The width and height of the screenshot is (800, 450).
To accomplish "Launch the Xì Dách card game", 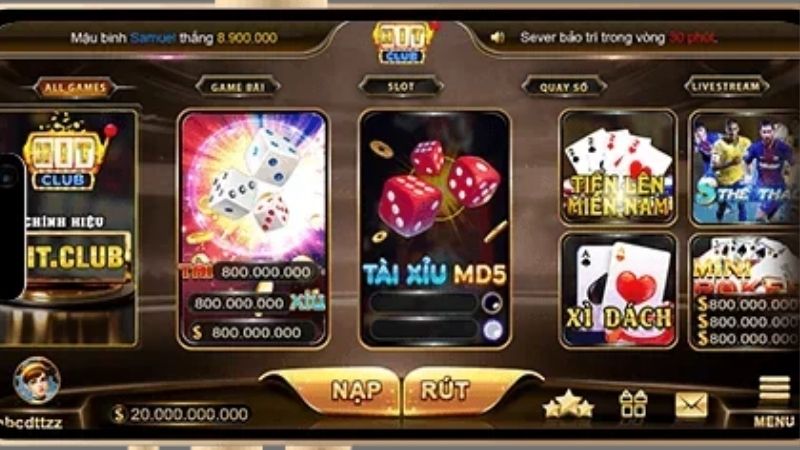I will pos(618,290).
